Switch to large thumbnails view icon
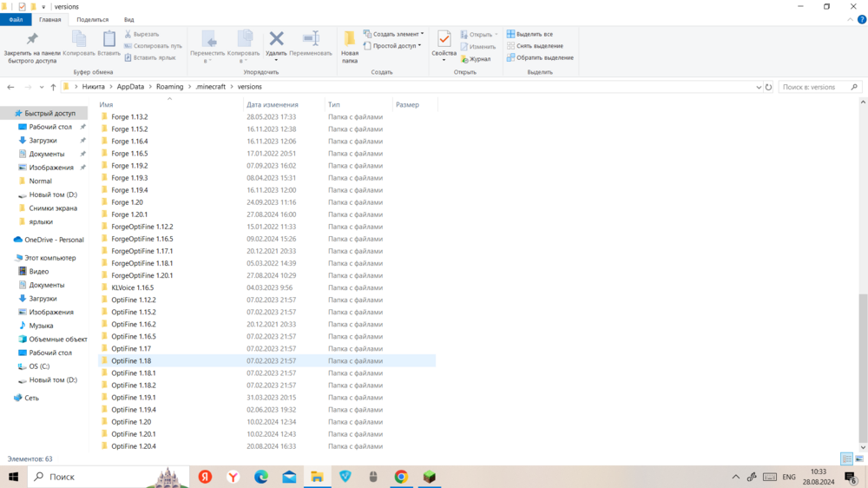Viewport: 868px width, 488px height. [x=859, y=458]
